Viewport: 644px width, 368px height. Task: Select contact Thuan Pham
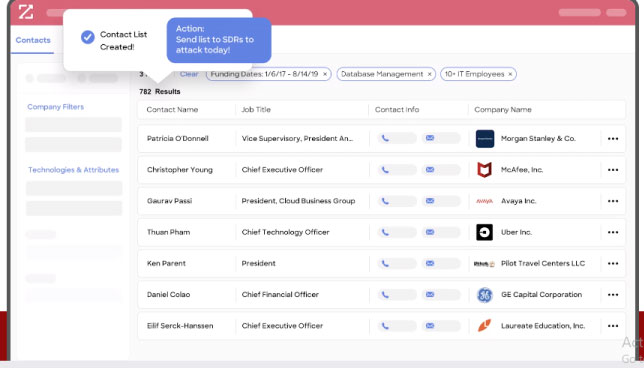168,232
